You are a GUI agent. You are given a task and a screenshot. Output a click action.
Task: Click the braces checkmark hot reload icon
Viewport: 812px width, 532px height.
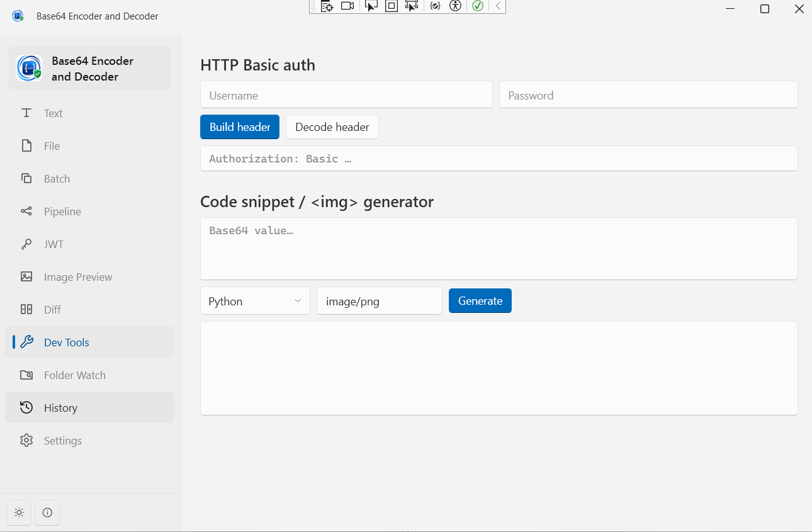435,6
